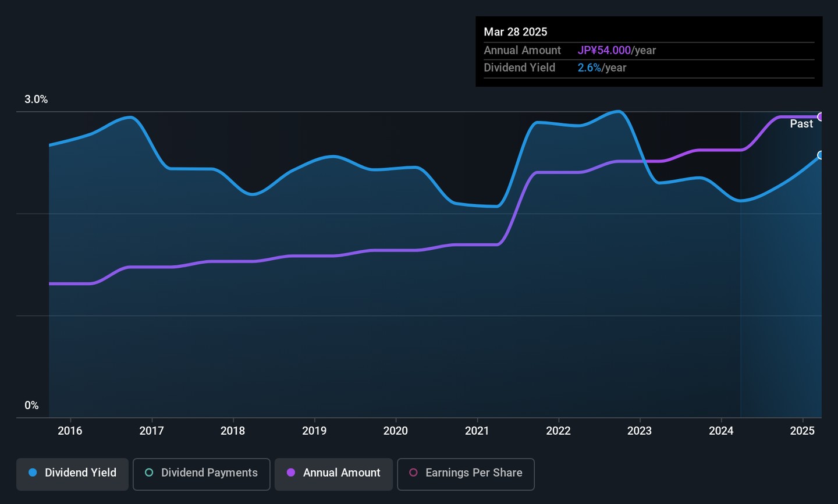
Task: Click the purple endpoint marker on chart
Action: click(x=821, y=117)
